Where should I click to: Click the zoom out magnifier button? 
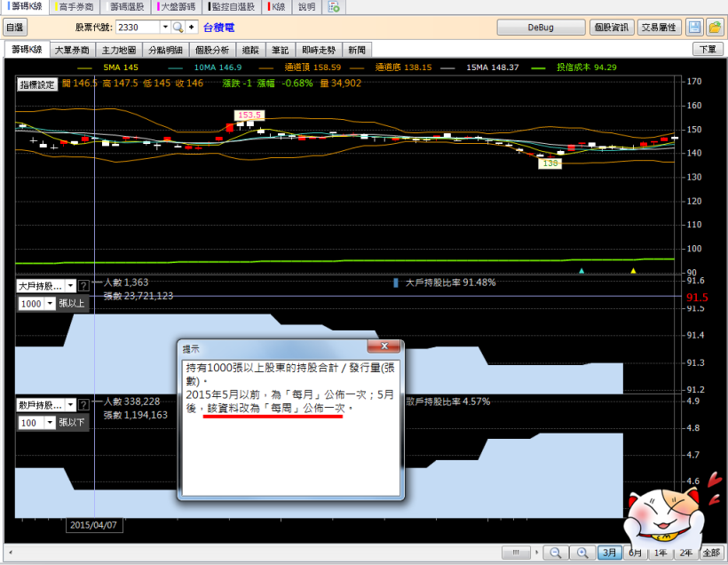click(x=555, y=553)
